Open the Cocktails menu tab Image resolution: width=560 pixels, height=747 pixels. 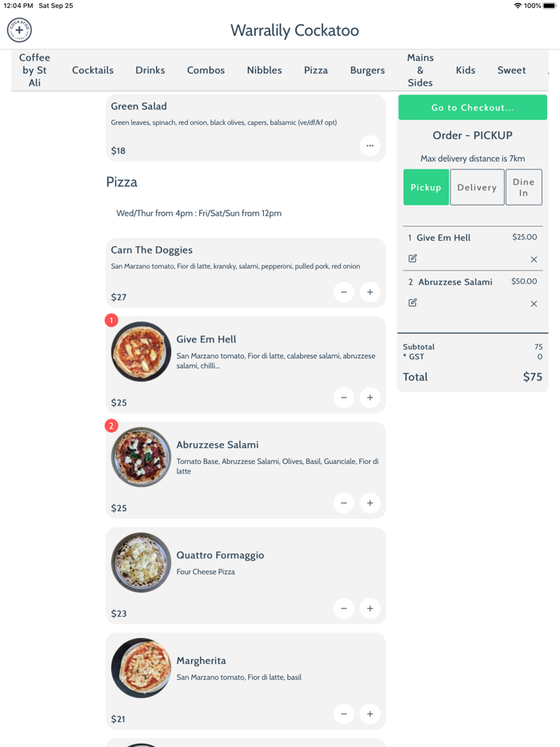(93, 70)
